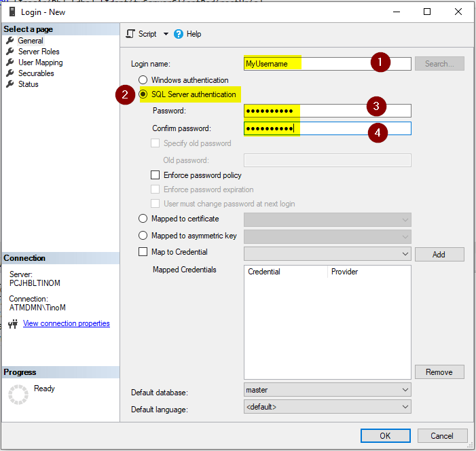Click the wrench icon beside Server Roles
Image resolution: width=476 pixels, height=451 pixels.
(10, 52)
